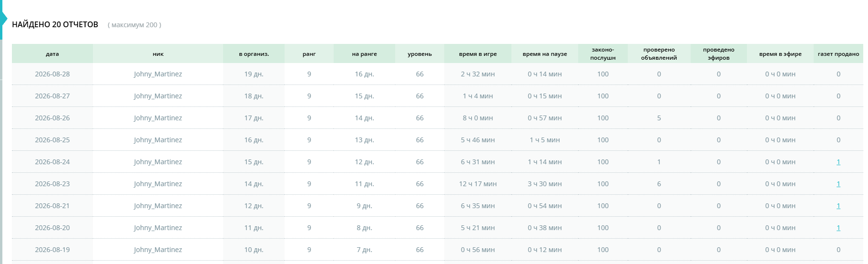Click Johny_Martinez in the 2026-08-28 row
The height and width of the screenshot is (264, 868).
(158, 74)
